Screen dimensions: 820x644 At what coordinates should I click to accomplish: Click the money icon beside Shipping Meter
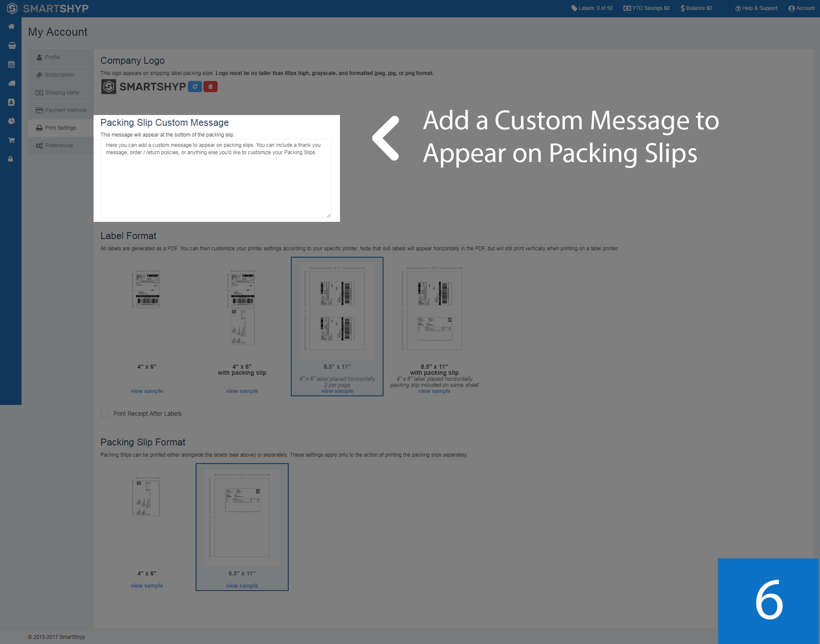[39, 93]
